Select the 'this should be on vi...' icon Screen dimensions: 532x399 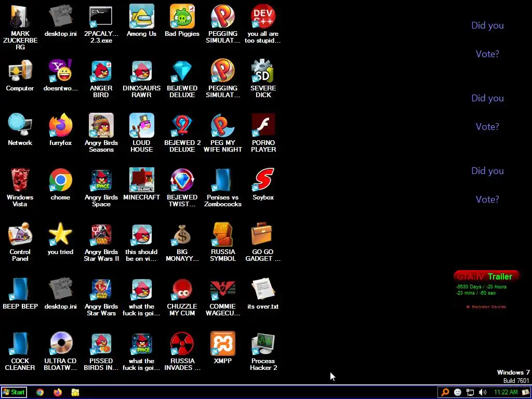point(141,235)
